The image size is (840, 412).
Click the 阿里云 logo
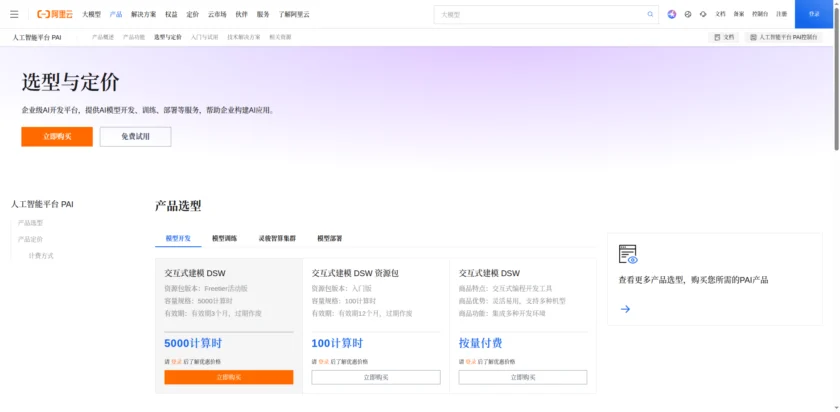(55, 14)
